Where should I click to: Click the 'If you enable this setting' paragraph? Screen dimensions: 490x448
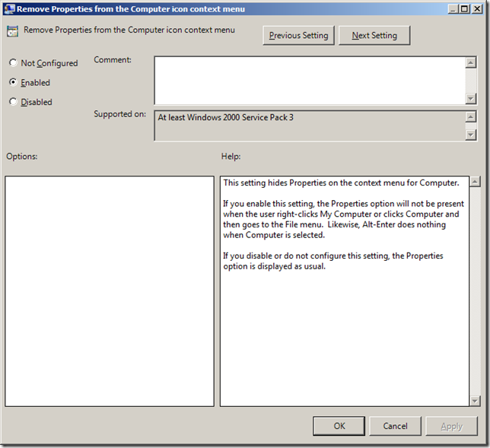(343, 219)
